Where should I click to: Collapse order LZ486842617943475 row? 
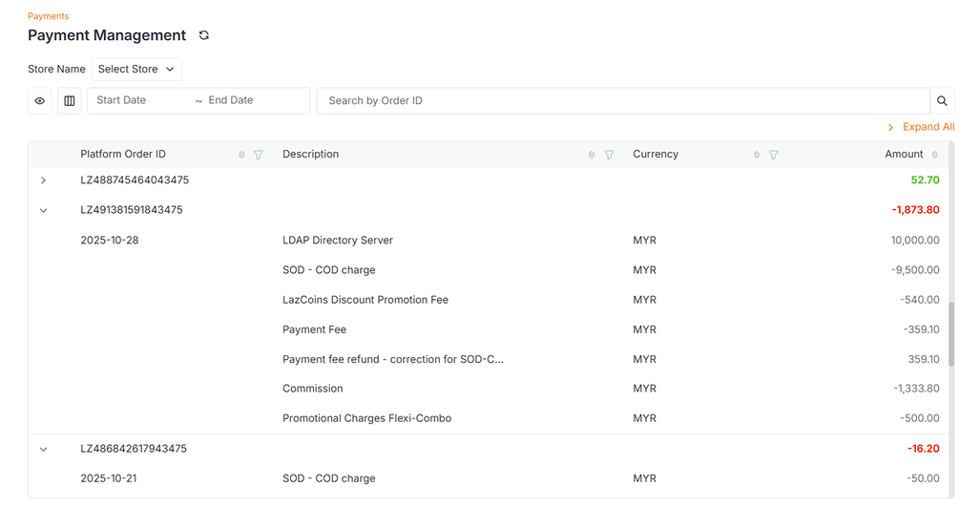(x=44, y=449)
